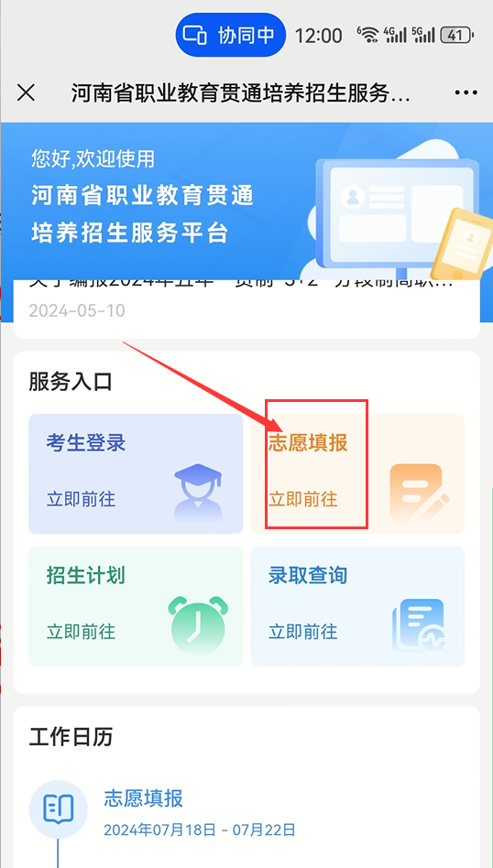This screenshot has width=493, height=868.
Task: Open the three-dot more options menu
Action: [x=466, y=93]
